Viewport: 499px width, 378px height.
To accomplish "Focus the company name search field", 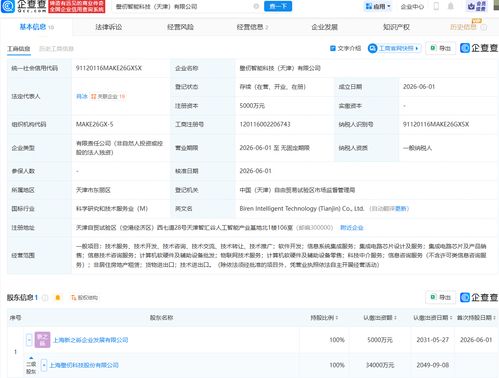I will click(183, 6).
